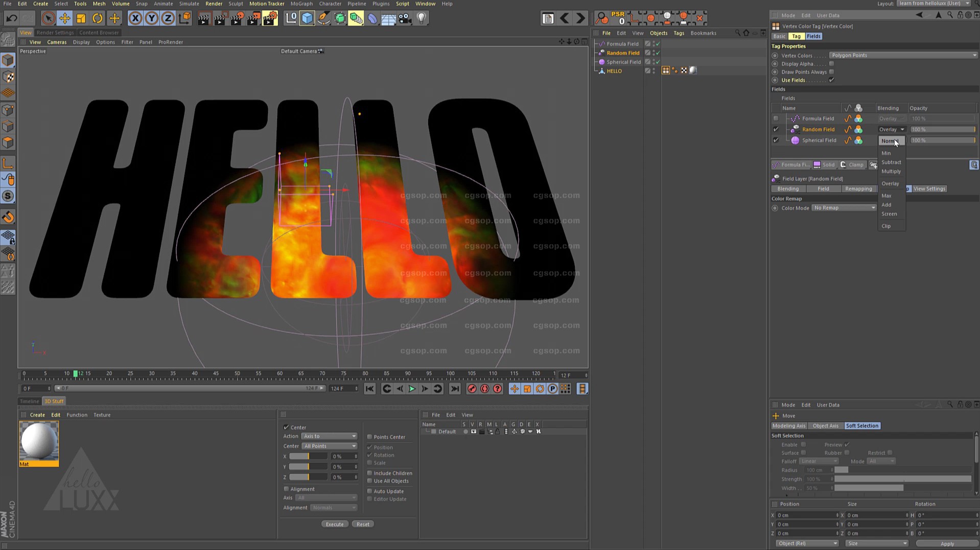Open the Size mode dropdown in coordinates

pos(876,543)
